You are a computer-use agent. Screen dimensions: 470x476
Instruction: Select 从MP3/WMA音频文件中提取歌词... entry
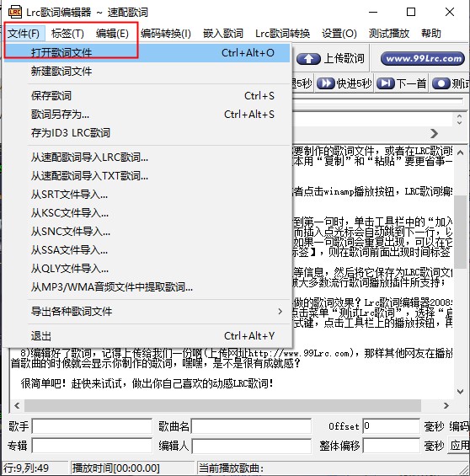click(147, 287)
